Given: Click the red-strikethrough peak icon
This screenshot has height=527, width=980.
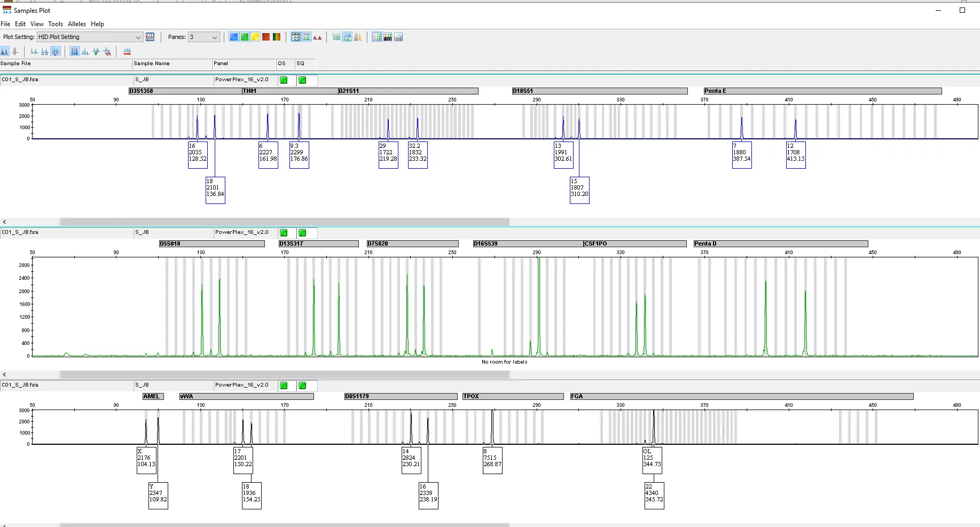Looking at the screenshot, I should (107, 51).
